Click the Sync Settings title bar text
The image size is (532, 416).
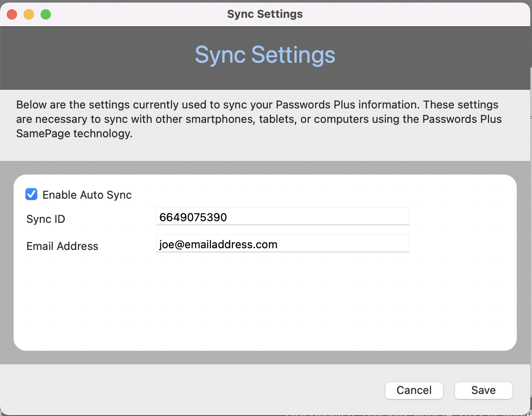pos(265,14)
